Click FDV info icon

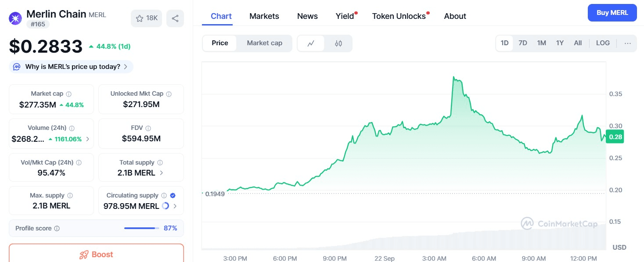(148, 128)
